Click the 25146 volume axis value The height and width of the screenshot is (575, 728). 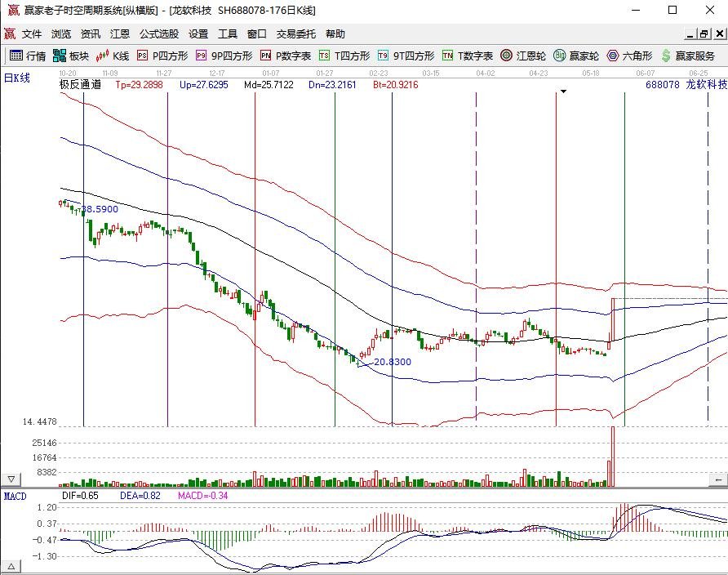coord(44,443)
